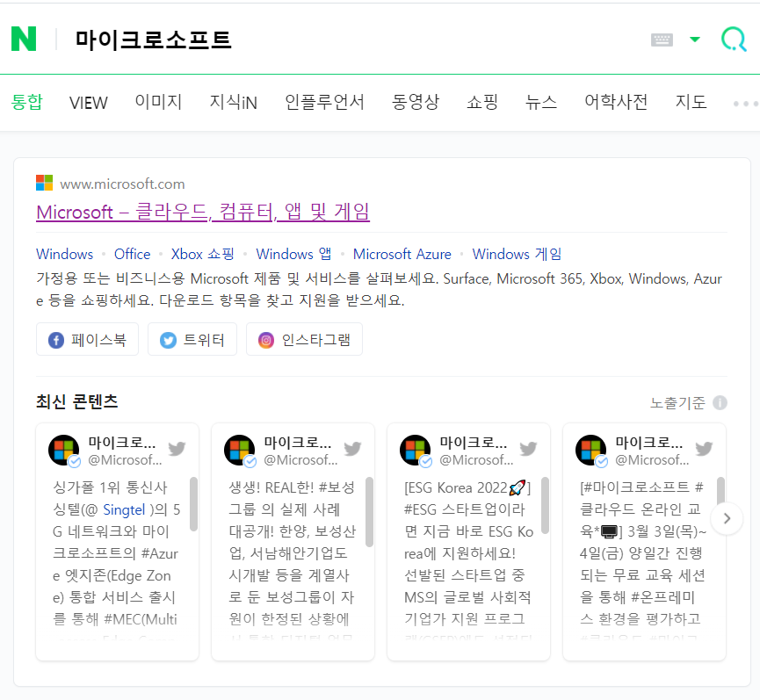760x700 pixels.
Task: Go to the 동영상 tab
Action: pos(416,102)
